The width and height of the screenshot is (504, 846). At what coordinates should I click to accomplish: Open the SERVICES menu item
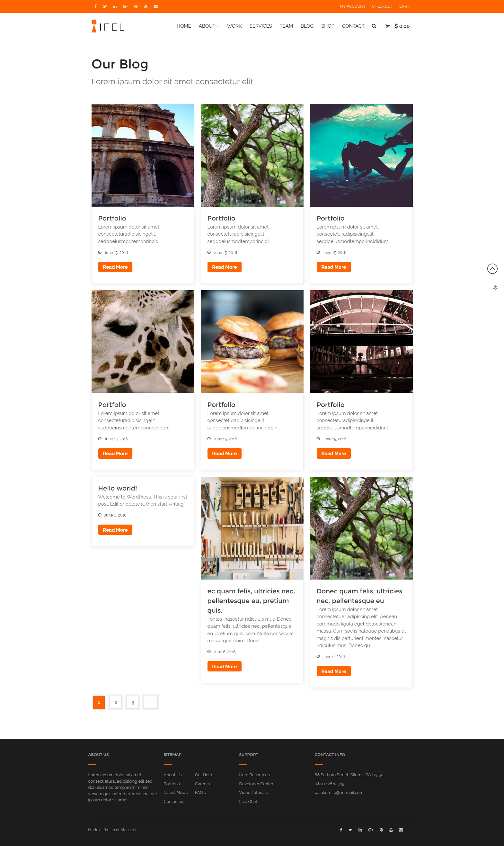coord(261,26)
